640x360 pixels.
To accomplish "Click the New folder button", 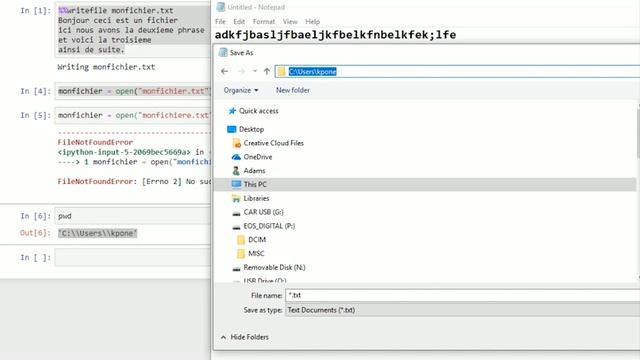I will [293, 90].
